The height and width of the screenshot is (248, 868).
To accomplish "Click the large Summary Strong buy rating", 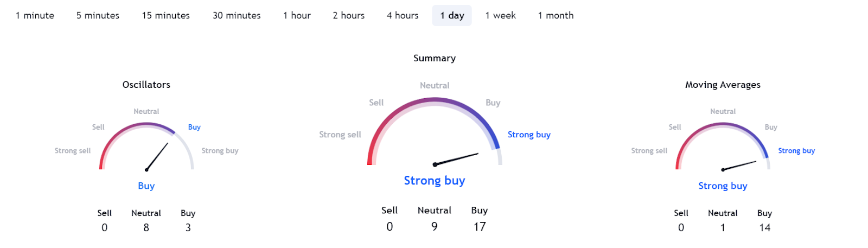I will pos(435,181).
